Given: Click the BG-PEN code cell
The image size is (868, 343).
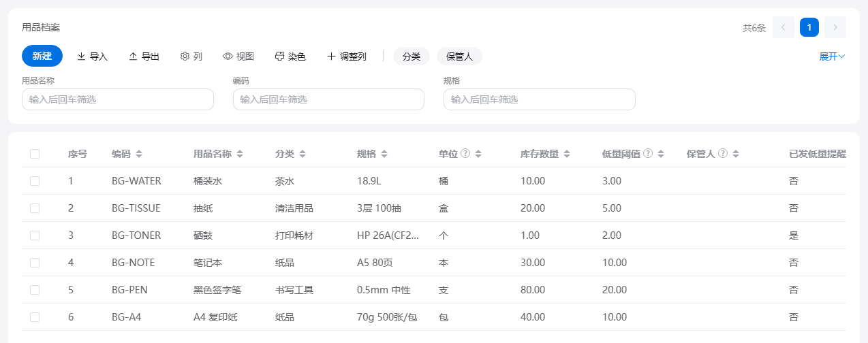Looking at the screenshot, I should (129, 290).
